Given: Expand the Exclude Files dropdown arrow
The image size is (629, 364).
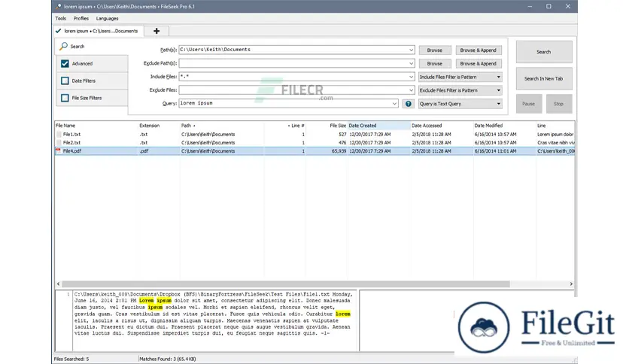Looking at the screenshot, I should click(x=411, y=90).
